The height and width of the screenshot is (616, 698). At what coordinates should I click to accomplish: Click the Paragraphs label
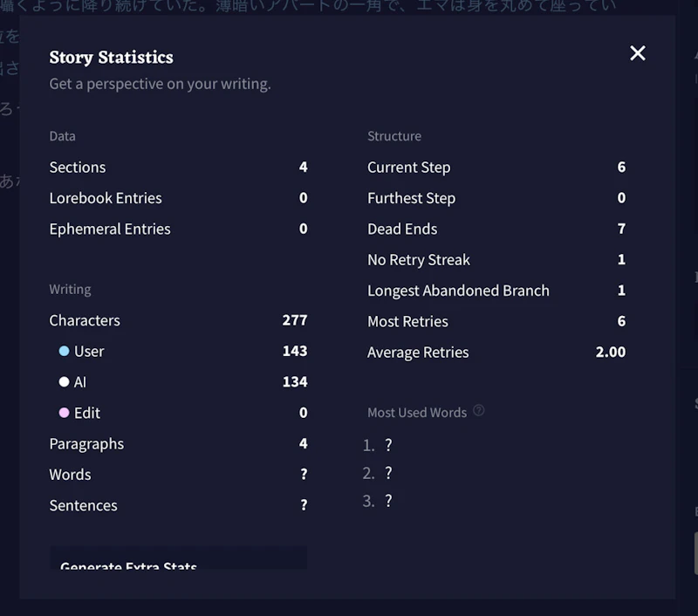(86, 444)
